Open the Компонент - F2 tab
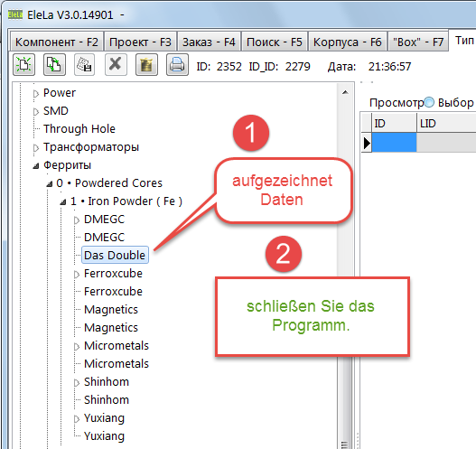The image size is (476, 449). (57, 42)
